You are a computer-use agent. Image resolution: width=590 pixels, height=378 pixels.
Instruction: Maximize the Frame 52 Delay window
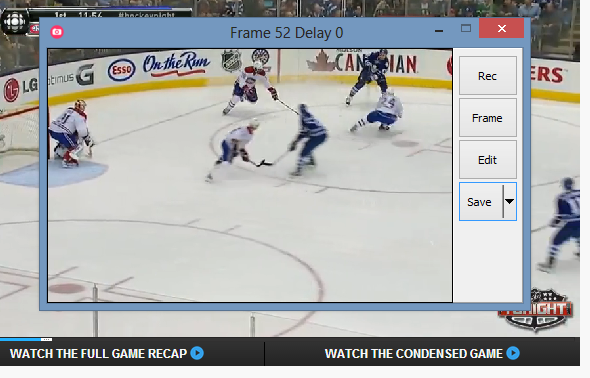click(466, 29)
